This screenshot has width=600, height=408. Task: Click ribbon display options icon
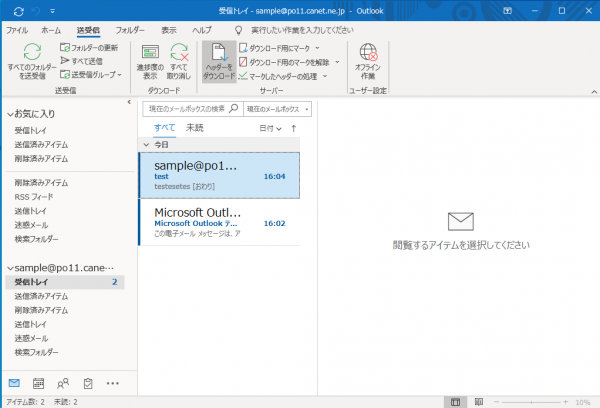tap(507, 11)
